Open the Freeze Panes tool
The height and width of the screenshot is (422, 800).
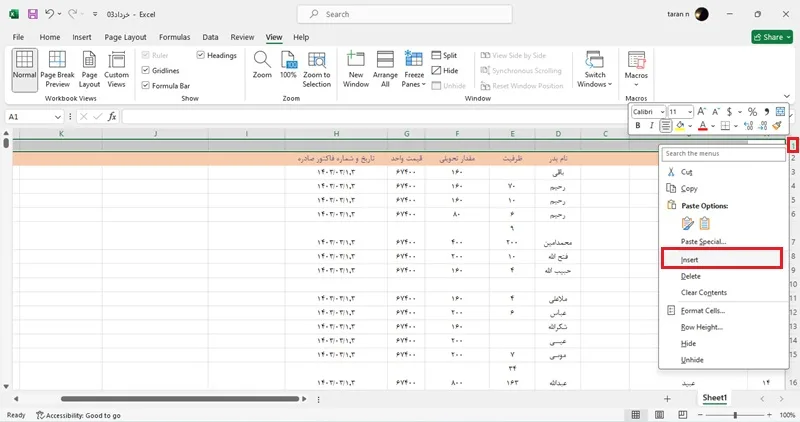click(x=413, y=69)
